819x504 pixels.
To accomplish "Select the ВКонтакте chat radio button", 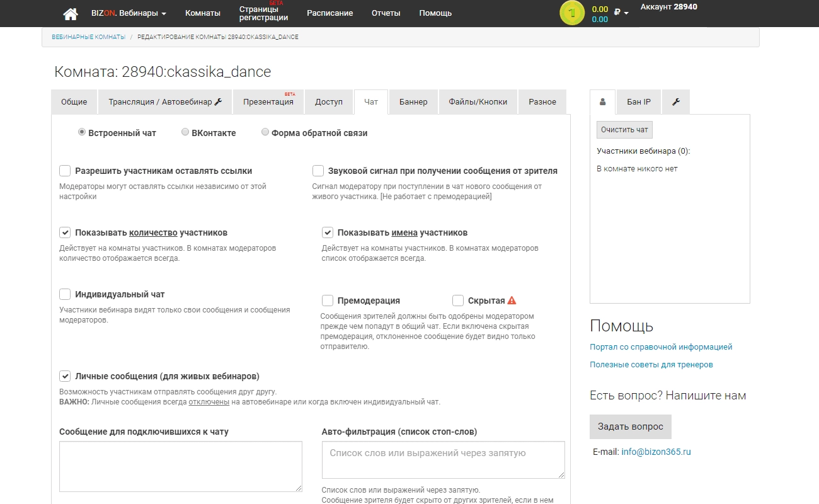I will coord(185,132).
